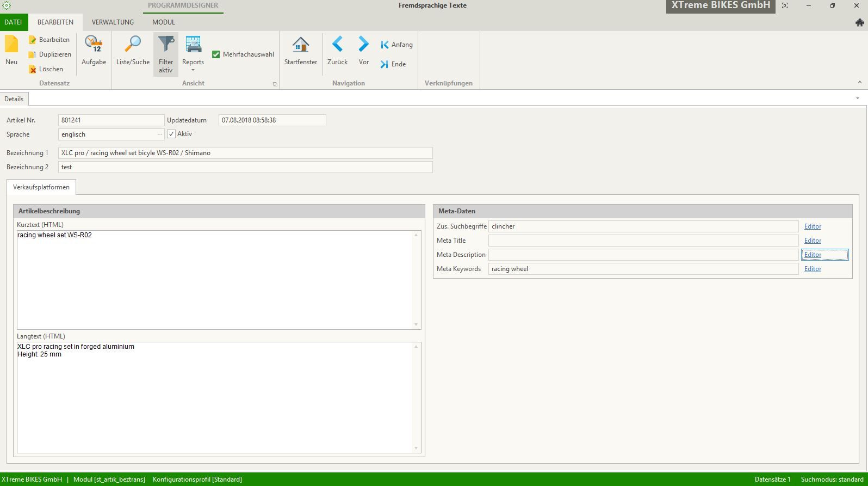Open Editor link for Meta Title
The height and width of the screenshot is (486, 868).
(813, 241)
